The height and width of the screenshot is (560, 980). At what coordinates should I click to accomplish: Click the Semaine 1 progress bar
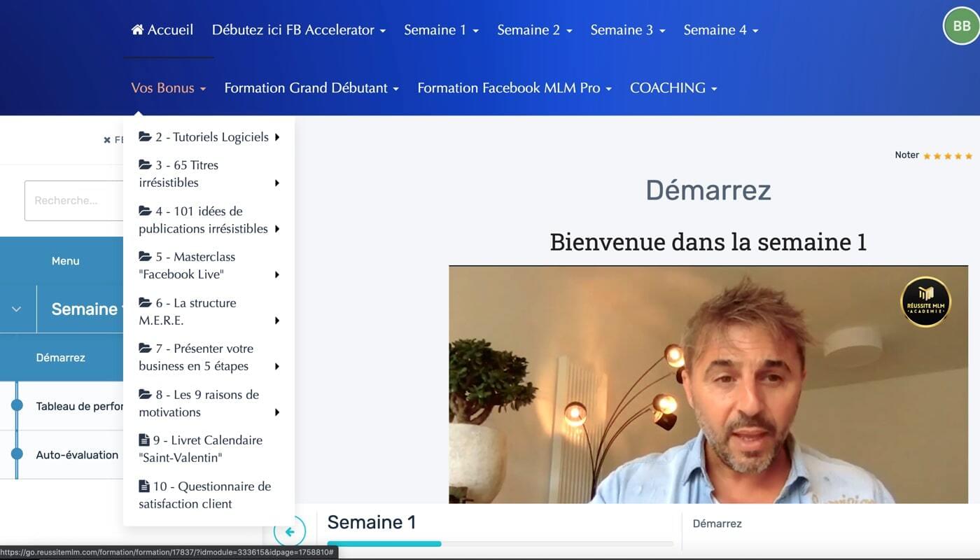[x=500, y=544]
